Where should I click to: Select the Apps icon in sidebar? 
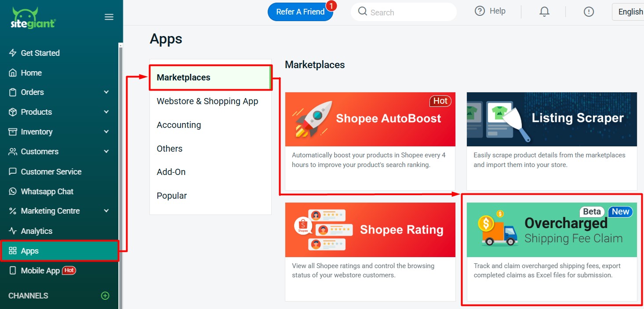point(12,251)
